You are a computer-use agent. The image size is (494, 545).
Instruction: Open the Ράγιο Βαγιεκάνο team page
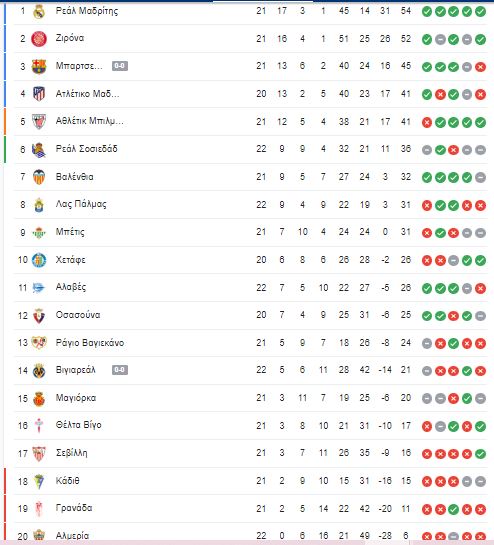pyautogui.click(x=90, y=343)
